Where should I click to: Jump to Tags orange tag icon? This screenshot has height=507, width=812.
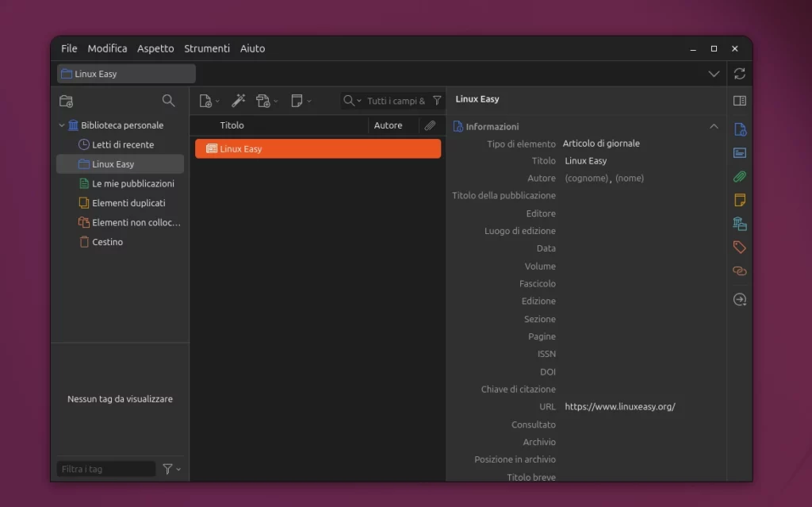[x=740, y=248]
